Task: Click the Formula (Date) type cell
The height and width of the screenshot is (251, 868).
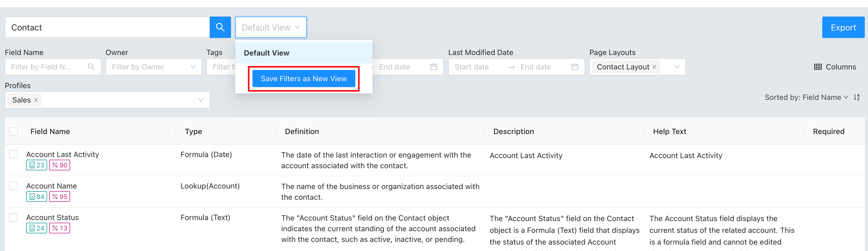Action: [x=206, y=154]
